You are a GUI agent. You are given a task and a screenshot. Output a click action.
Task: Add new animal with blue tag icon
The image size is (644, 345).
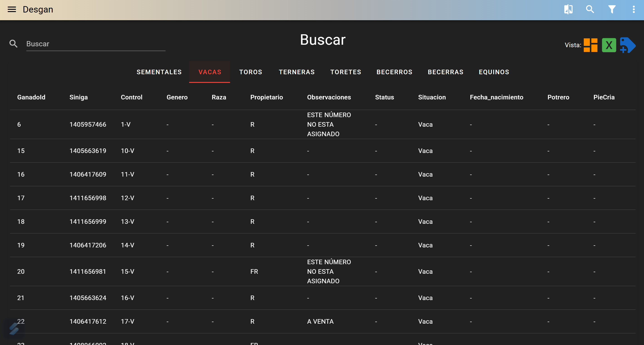(x=627, y=45)
